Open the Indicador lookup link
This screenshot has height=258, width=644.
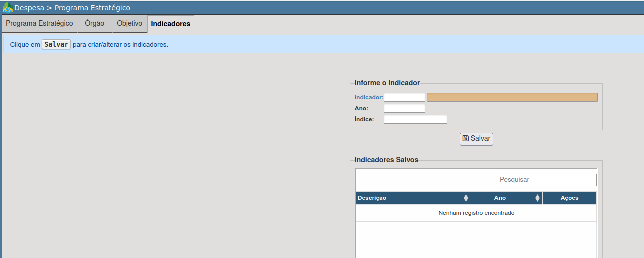click(x=369, y=97)
